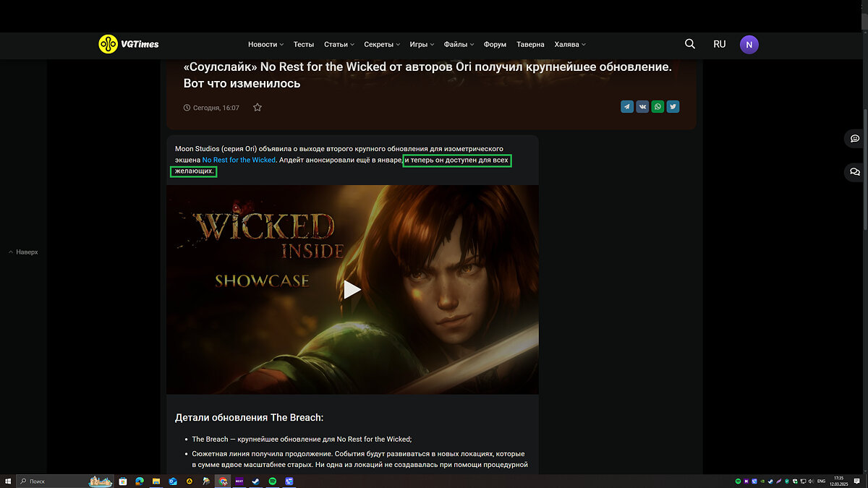Open Spotify from the Windows taskbar
Viewport: 868px width, 488px height.
click(x=272, y=481)
